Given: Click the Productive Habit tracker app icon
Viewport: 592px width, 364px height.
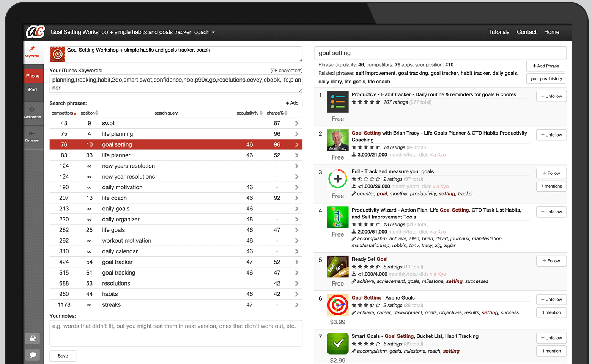Looking at the screenshot, I should click(338, 102).
